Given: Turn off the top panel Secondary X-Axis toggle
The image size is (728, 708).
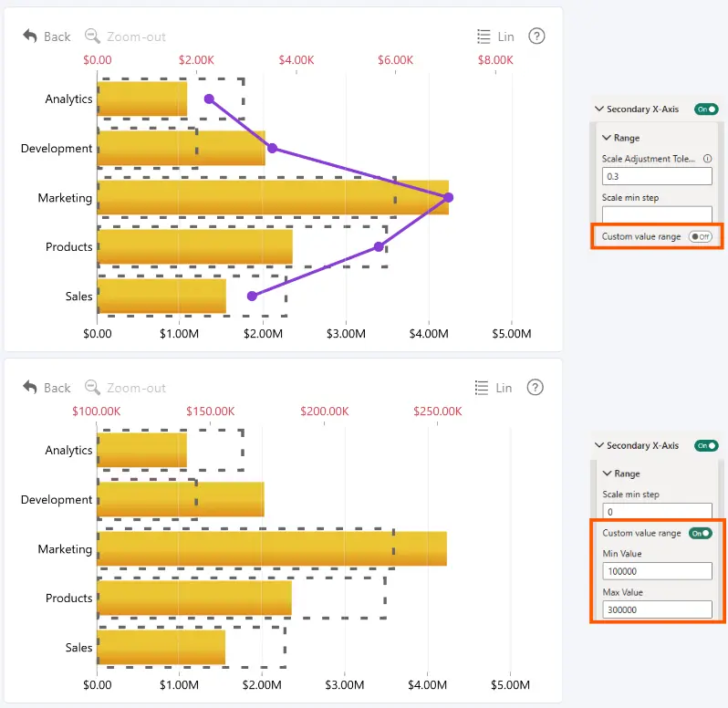Looking at the screenshot, I should [706, 109].
